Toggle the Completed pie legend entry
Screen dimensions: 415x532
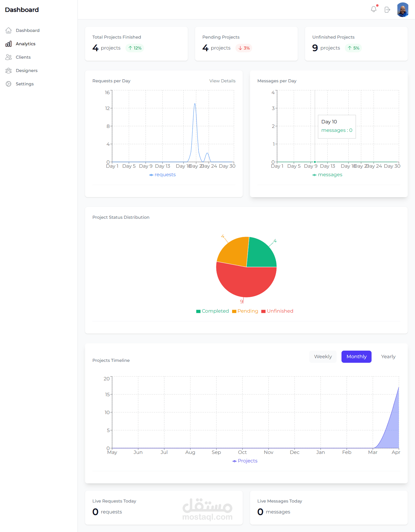click(x=212, y=311)
